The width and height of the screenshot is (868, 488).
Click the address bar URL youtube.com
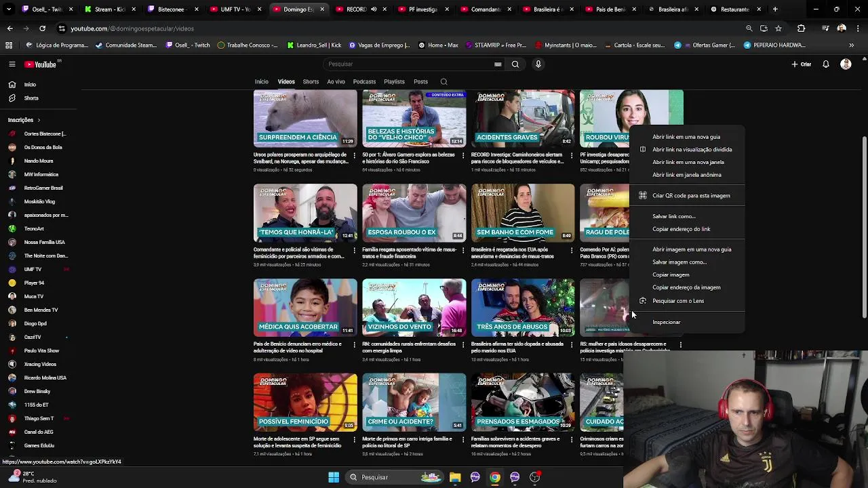coord(132,28)
